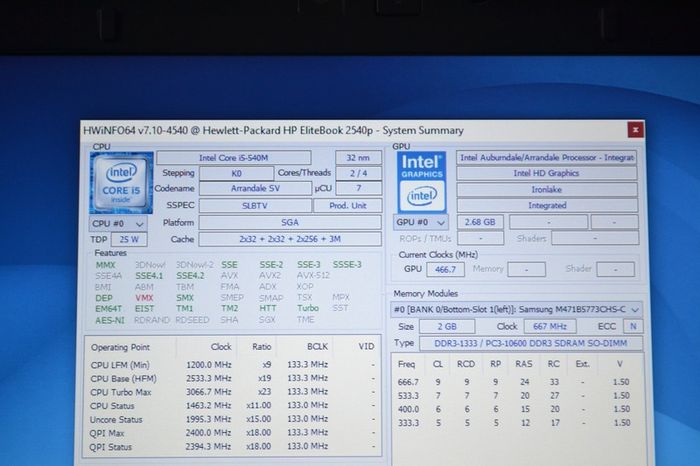Image resolution: width=700 pixels, height=466 pixels.
Task: Click the Intel Core i5 logo image
Action: 121,183
